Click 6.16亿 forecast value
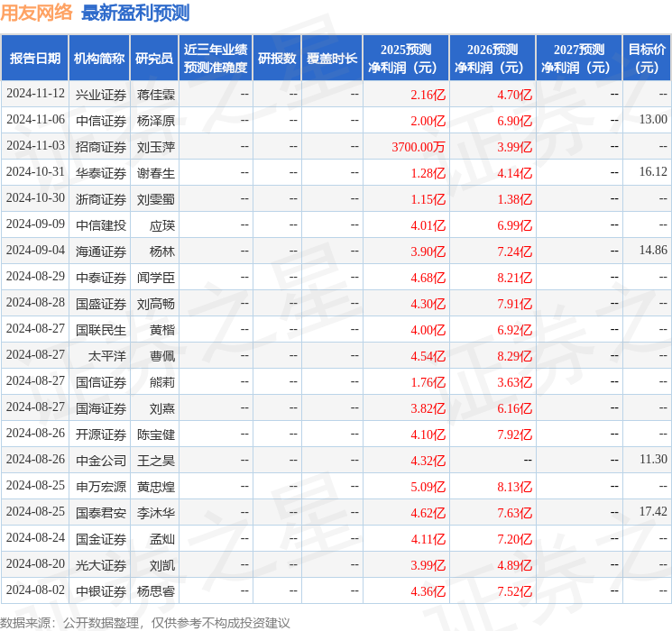This screenshot has height=631, width=672. click(x=515, y=408)
